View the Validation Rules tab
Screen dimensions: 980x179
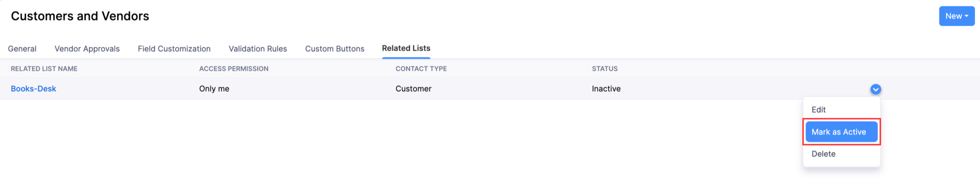pos(258,49)
